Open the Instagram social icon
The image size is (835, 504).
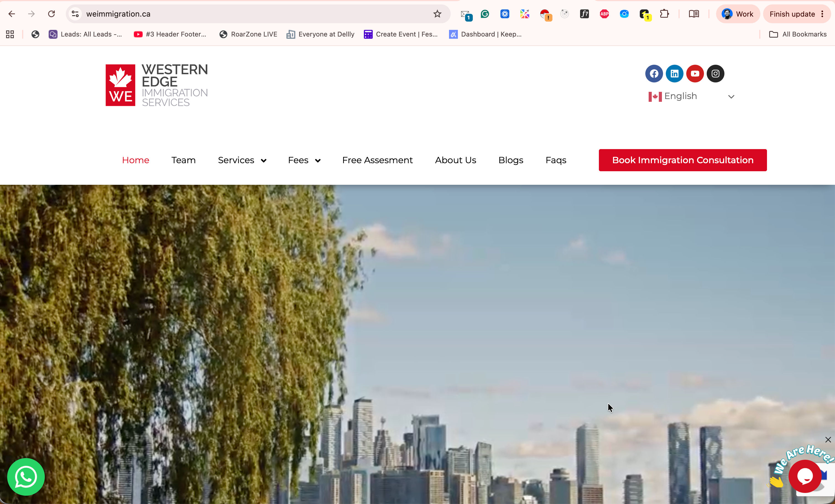715,74
